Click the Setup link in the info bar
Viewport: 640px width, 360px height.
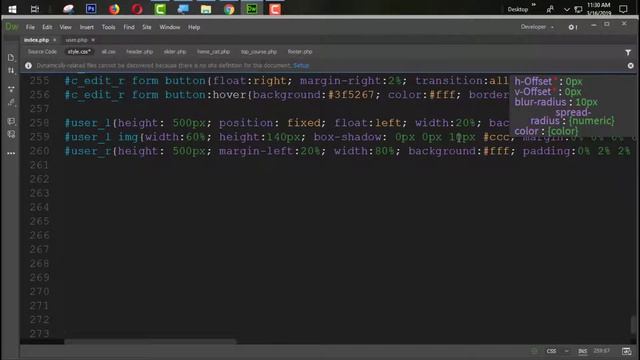(301, 65)
